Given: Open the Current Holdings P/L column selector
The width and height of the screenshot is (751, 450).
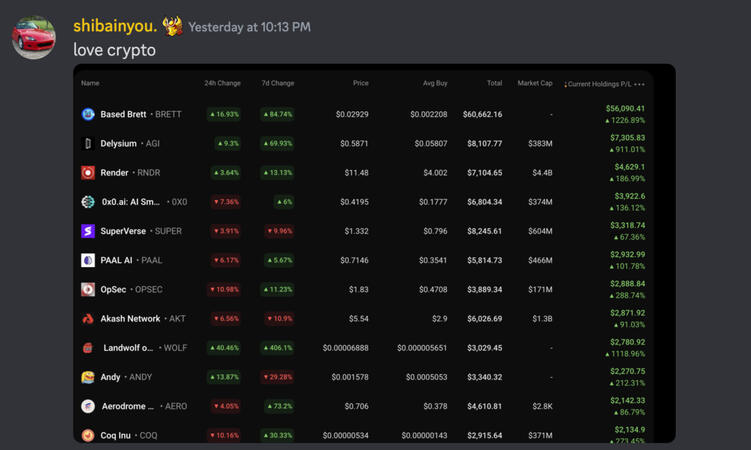Looking at the screenshot, I should [598, 84].
